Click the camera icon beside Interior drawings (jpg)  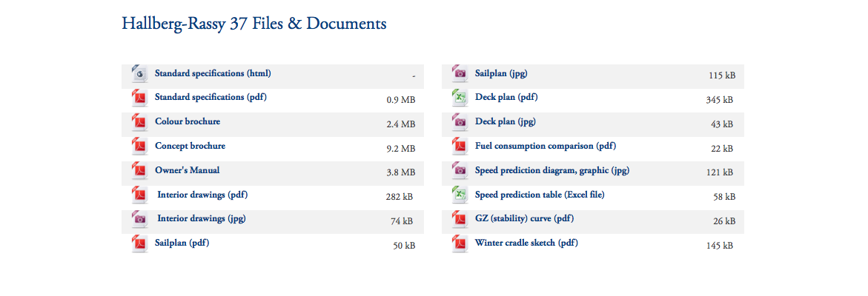(140, 220)
